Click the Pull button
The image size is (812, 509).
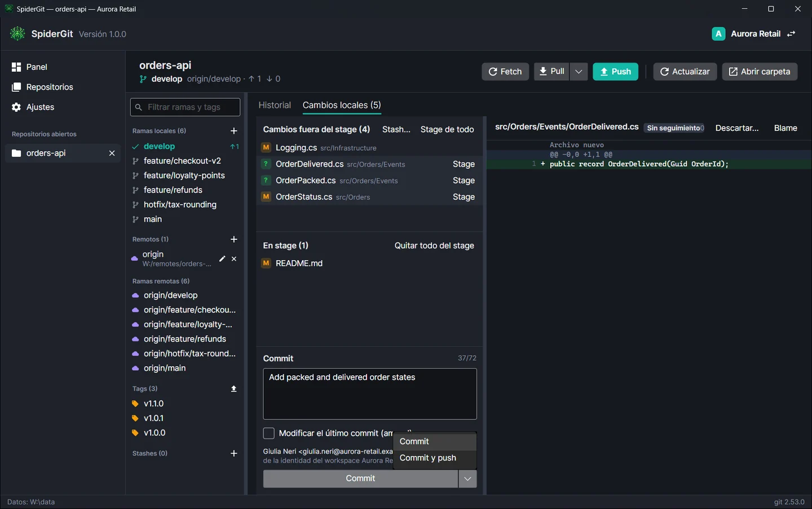(x=551, y=72)
